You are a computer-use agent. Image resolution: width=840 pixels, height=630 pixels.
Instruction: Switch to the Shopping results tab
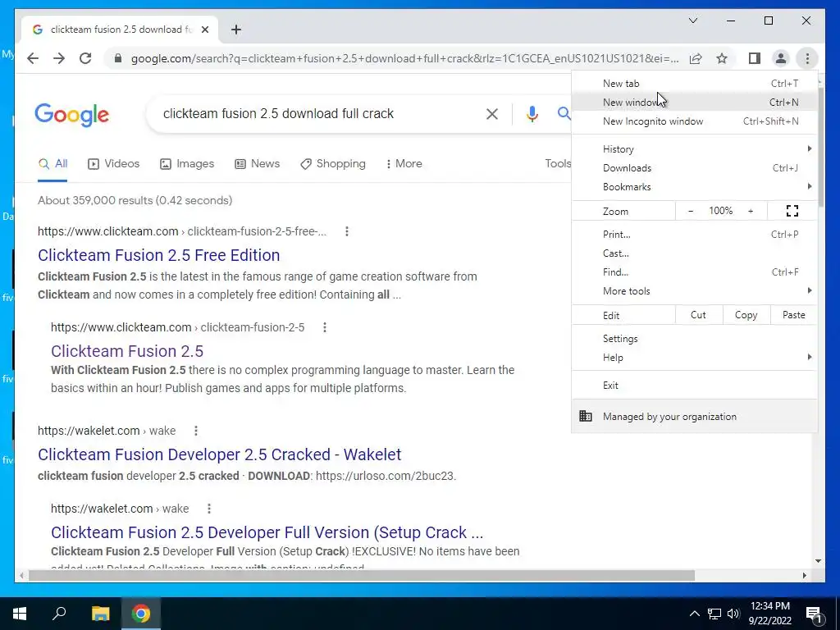(x=333, y=163)
